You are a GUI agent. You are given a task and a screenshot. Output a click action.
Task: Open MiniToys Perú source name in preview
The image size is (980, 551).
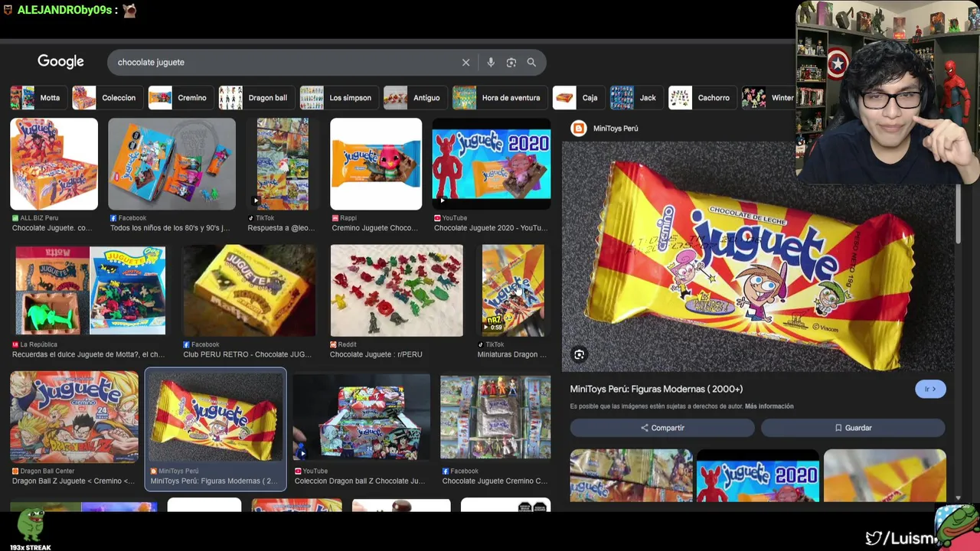pyautogui.click(x=615, y=129)
